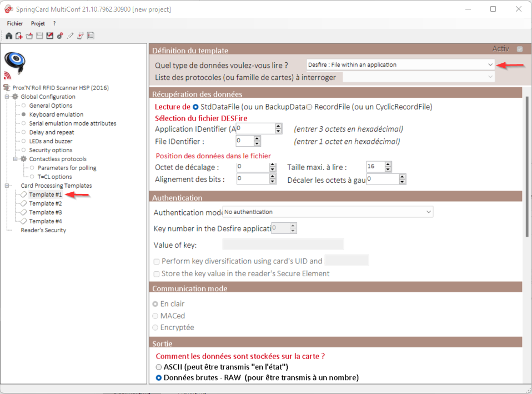Click the RFID reader device image
Viewport: 532px width, 394px height.
[x=14, y=62]
